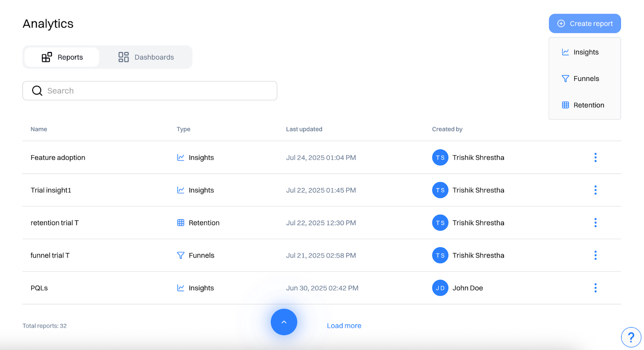Click Insights chart icon in Trial insight1 row

pyautogui.click(x=181, y=190)
